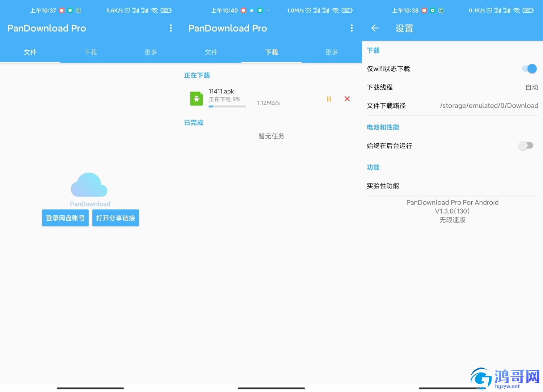
Task: Tap the green APK file icon
Action: pos(196,98)
